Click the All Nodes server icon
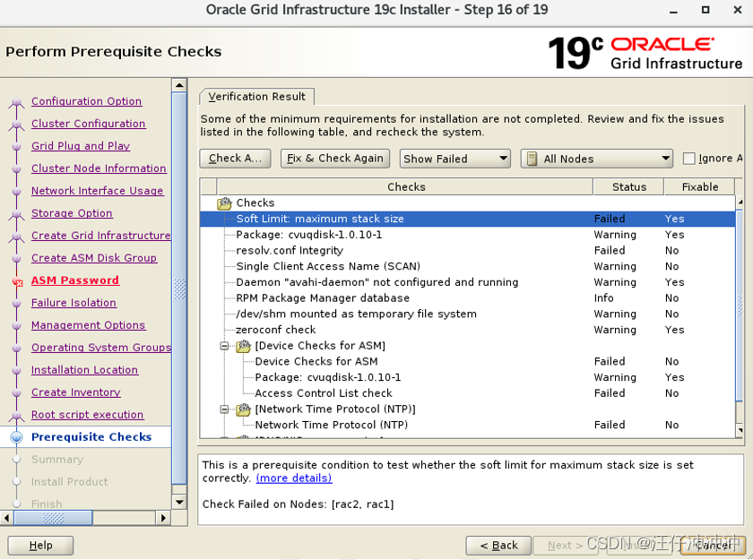Image resolution: width=753 pixels, height=560 pixels. [x=532, y=159]
